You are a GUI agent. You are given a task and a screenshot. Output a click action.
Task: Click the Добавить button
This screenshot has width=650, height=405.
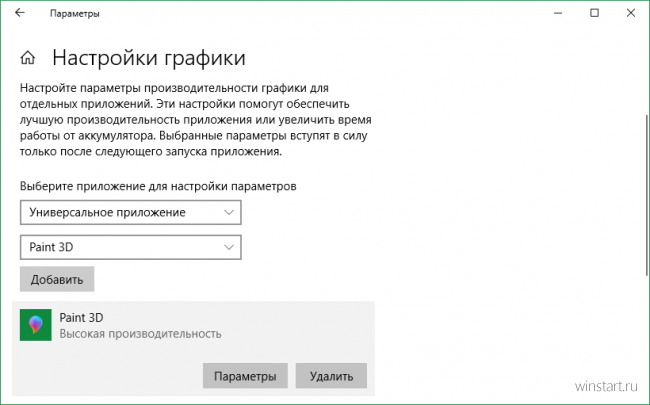click(x=57, y=279)
